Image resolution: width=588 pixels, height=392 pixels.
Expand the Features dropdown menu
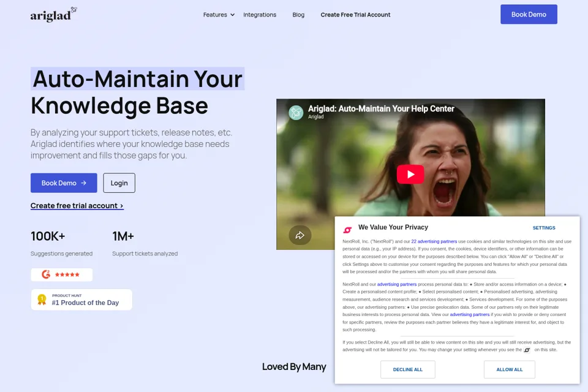pyautogui.click(x=219, y=15)
